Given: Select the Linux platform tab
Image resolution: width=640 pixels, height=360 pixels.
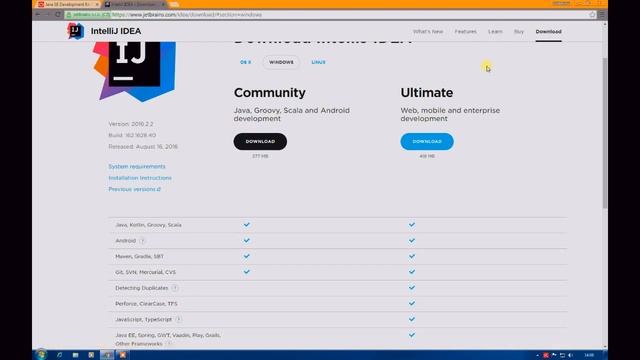Looking at the screenshot, I should click(x=318, y=62).
